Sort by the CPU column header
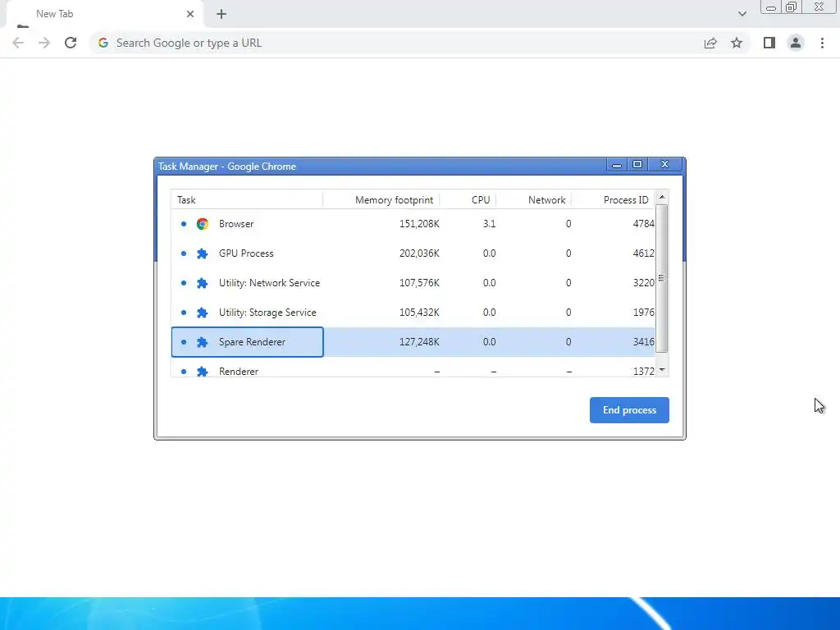Screen dimensions: 840x630 [x=468, y=200]
